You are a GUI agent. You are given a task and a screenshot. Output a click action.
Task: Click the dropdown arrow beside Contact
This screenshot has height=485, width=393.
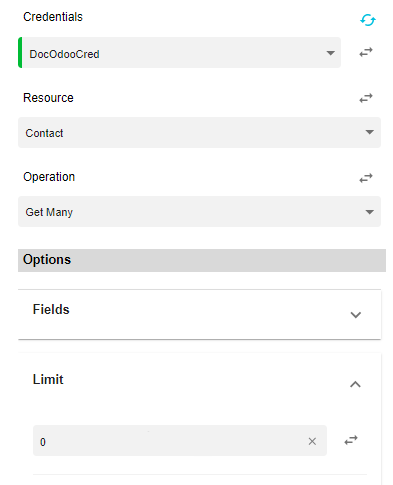pos(369,132)
